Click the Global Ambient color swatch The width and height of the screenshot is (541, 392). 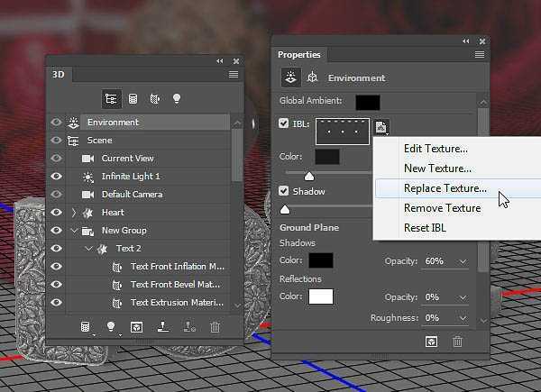[367, 103]
